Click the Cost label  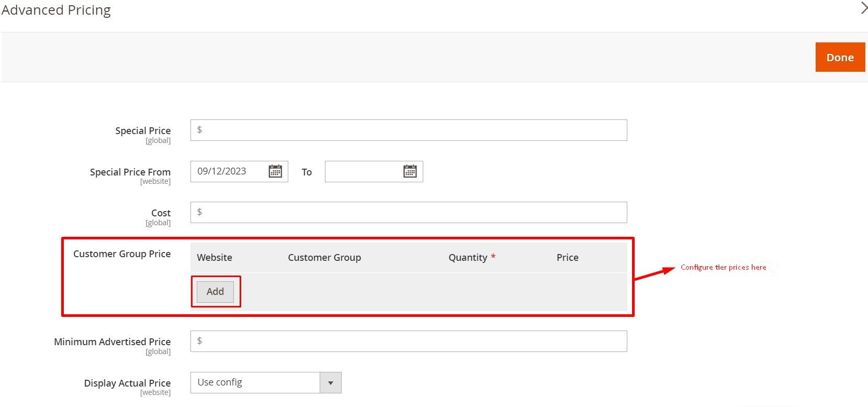click(161, 213)
